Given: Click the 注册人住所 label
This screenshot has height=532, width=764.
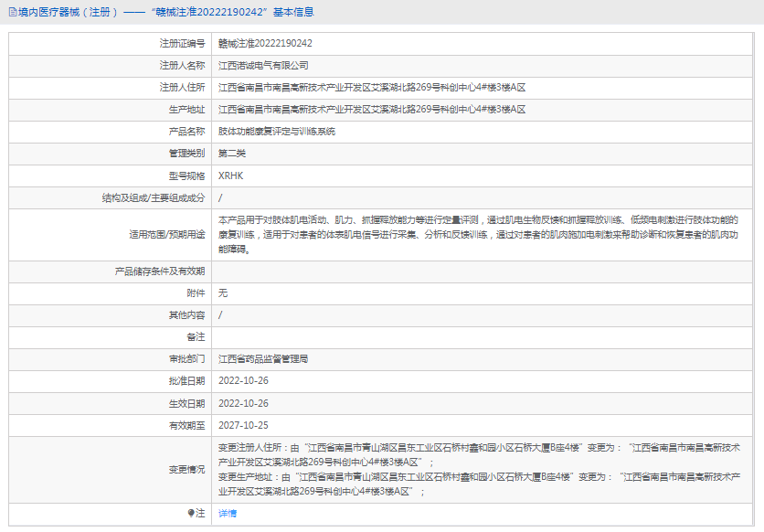Looking at the screenshot, I should point(182,88).
